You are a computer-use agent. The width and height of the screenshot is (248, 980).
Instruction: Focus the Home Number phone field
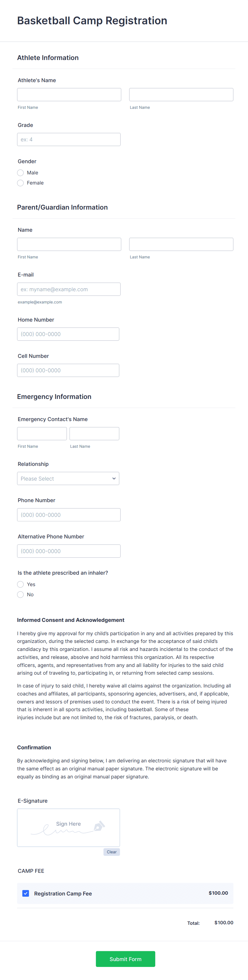click(x=68, y=334)
